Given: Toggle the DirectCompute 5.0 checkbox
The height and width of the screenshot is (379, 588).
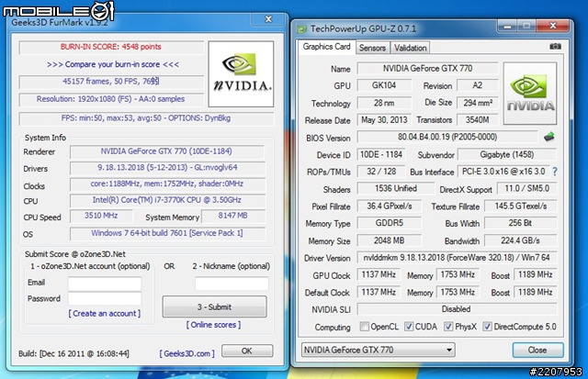Looking at the screenshot, I should (487, 327).
